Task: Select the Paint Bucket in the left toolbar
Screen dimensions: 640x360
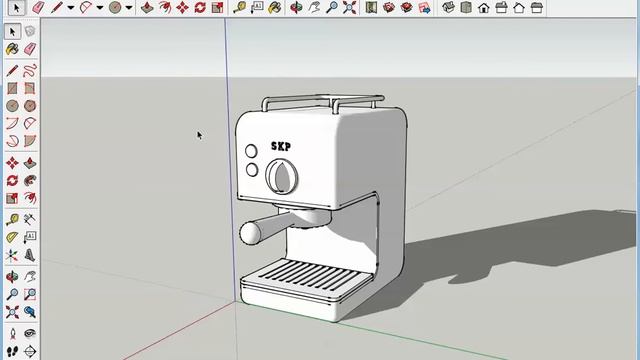Action: [12, 49]
